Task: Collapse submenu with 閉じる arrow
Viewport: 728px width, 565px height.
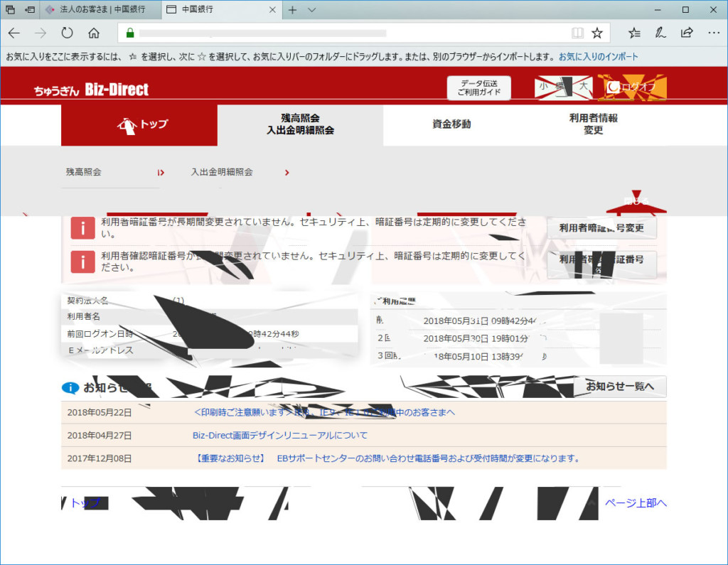Action: [x=636, y=202]
